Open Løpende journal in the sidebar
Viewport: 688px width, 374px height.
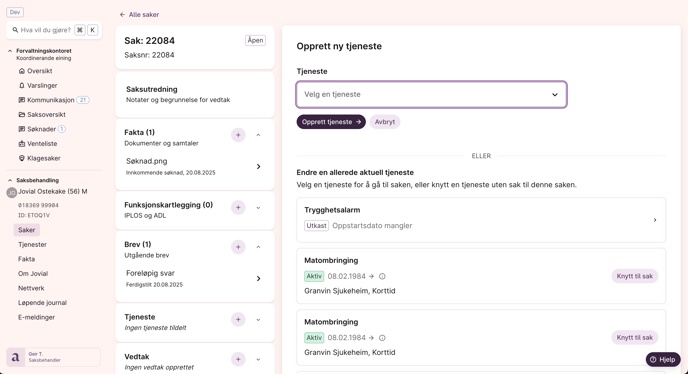[x=43, y=303]
